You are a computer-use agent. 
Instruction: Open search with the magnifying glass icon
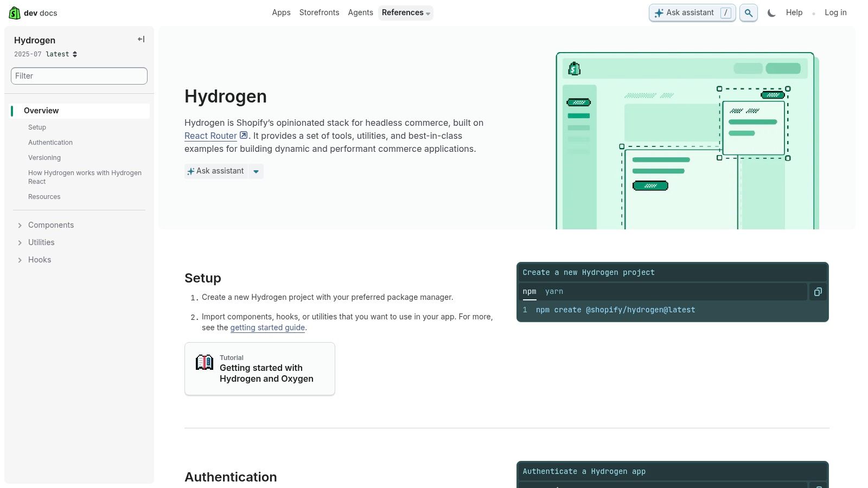748,12
